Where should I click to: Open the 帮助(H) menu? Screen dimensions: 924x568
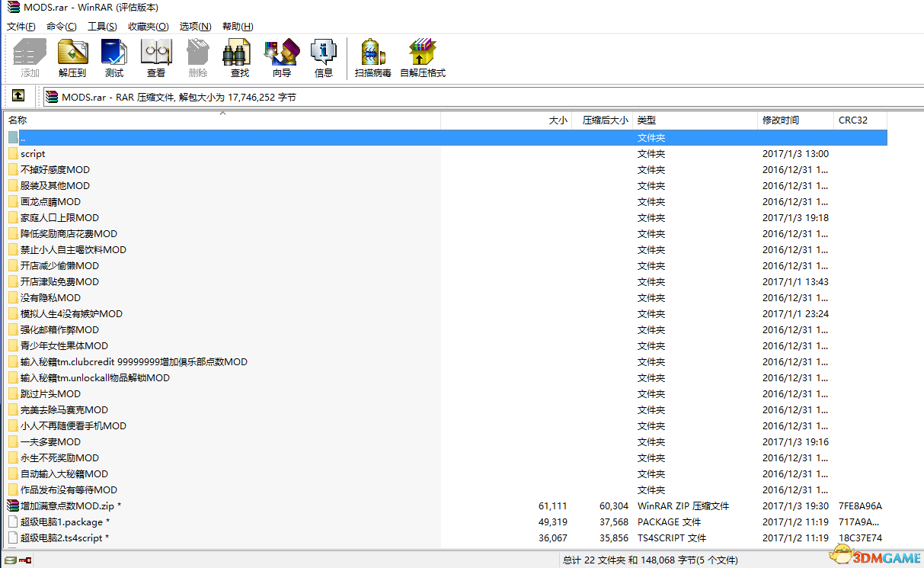(x=238, y=26)
